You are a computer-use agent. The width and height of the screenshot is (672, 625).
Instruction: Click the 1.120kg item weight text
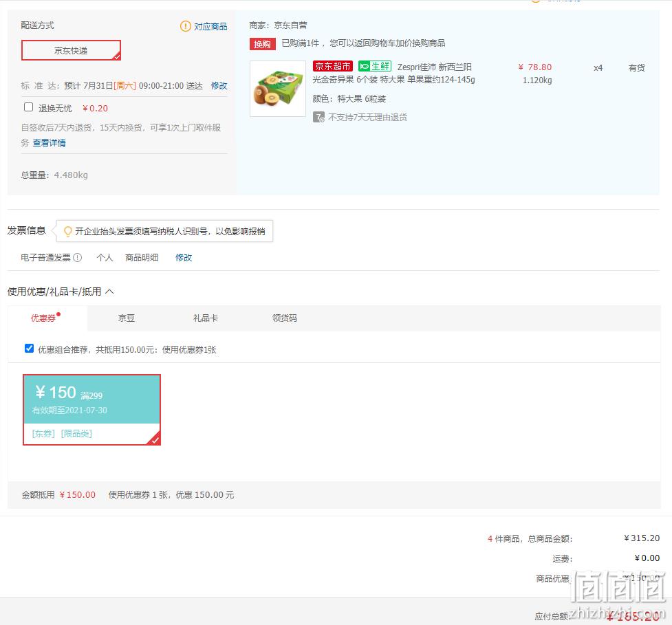(x=537, y=80)
